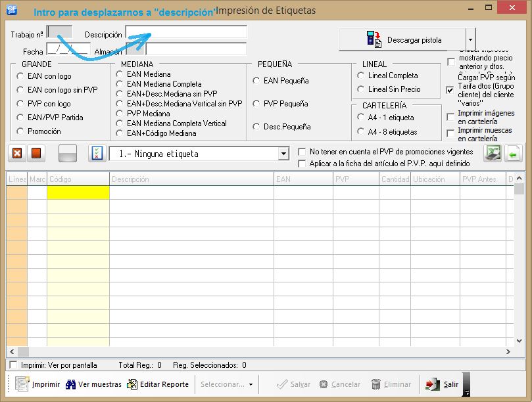Image resolution: width=532 pixels, height=402 pixels.
Task: Click the application logo in title bar
Action: 12,9
